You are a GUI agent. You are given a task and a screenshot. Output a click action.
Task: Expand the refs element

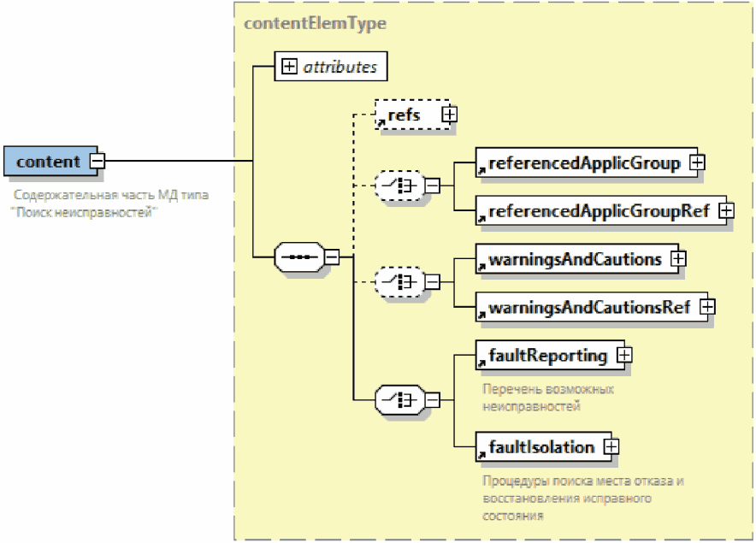[448, 114]
